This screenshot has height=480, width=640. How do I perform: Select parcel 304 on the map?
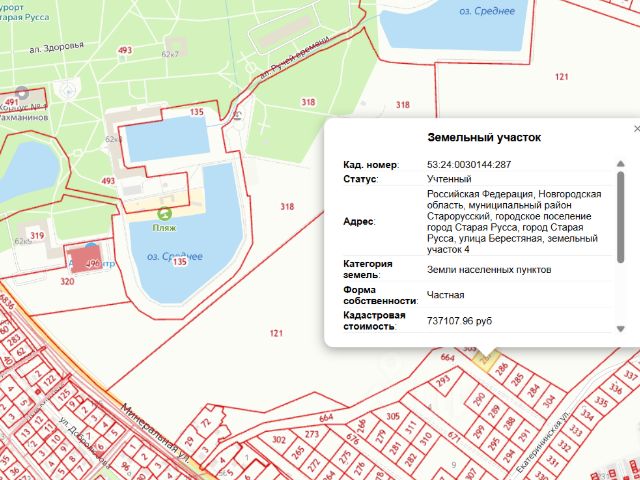coord(549,401)
